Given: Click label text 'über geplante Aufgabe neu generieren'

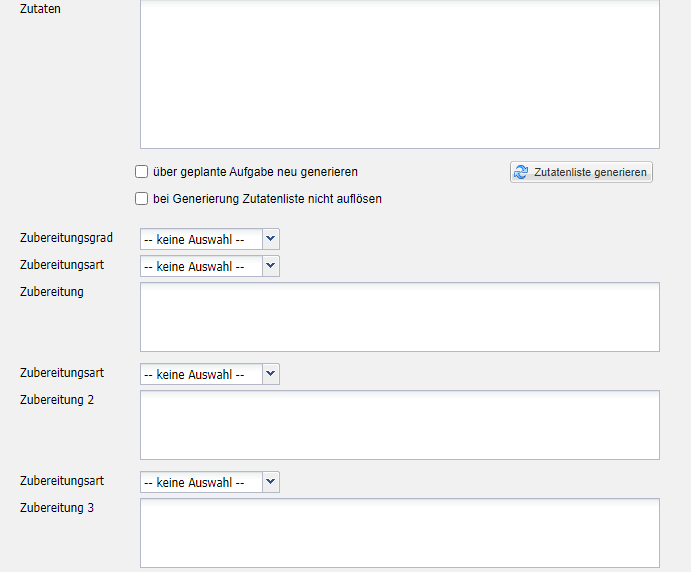Looking at the screenshot, I should coord(255,172).
